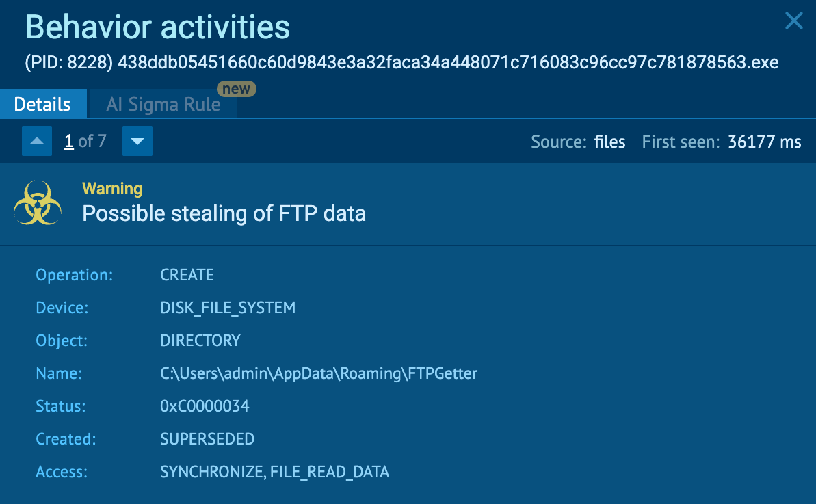Open the AI Sigma Rule tab
Image resolution: width=816 pixels, height=504 pixels.
pos(163,104)
